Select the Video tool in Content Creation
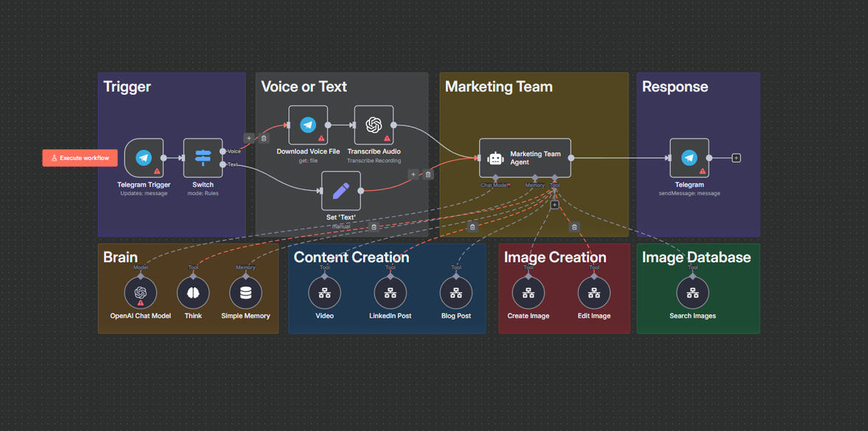The width and height of the screenshot is (868, 431). [324, 293]
